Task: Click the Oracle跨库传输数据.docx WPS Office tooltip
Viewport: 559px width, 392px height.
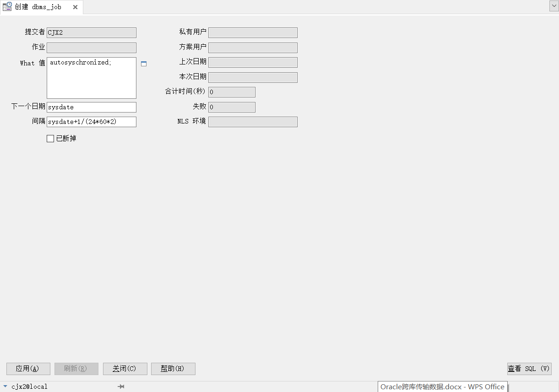Action: tap(443, 387)
